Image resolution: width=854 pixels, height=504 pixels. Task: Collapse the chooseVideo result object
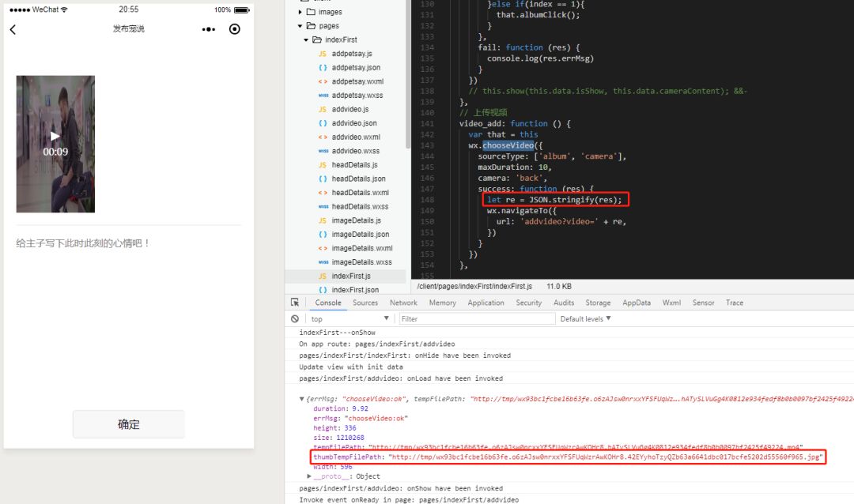[302, 399]
